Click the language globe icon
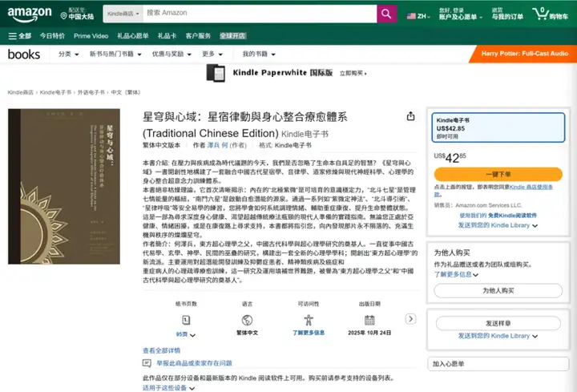This screenshot has width=577, height=392. 248,320
